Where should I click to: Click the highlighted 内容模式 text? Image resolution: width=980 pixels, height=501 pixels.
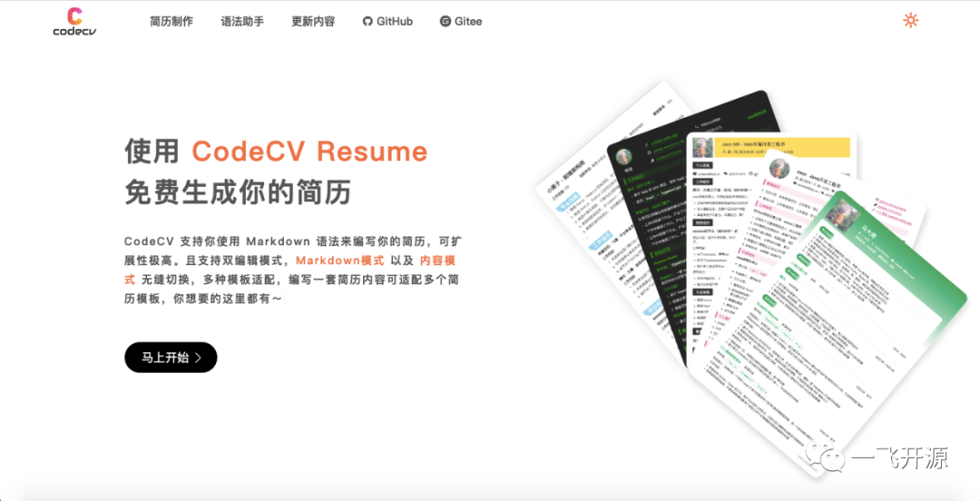(x=292, y=270)
